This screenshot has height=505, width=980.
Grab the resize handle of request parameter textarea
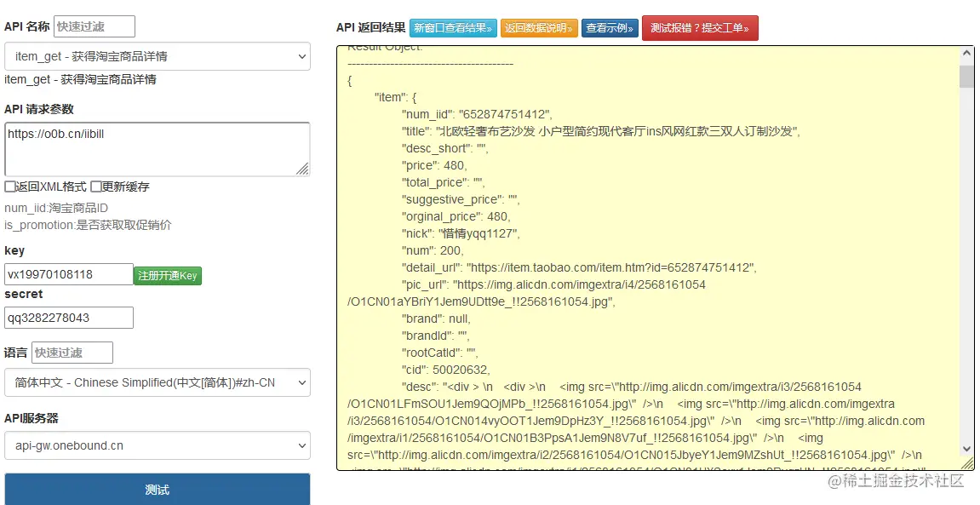302,169
